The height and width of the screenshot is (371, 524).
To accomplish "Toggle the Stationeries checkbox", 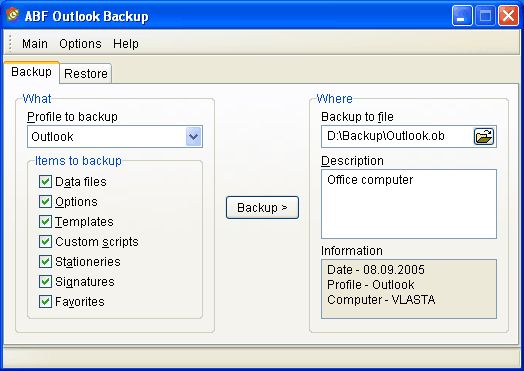I will [x=45, y=261].
